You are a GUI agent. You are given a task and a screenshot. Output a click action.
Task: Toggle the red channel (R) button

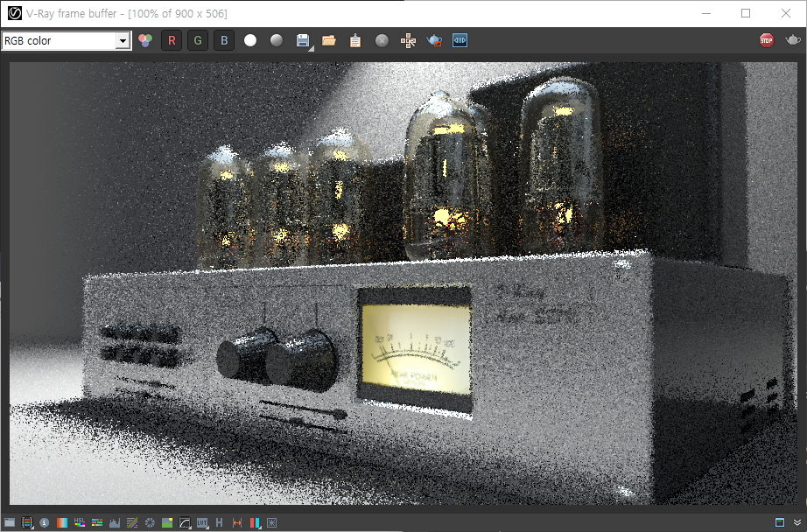point(172,40)
